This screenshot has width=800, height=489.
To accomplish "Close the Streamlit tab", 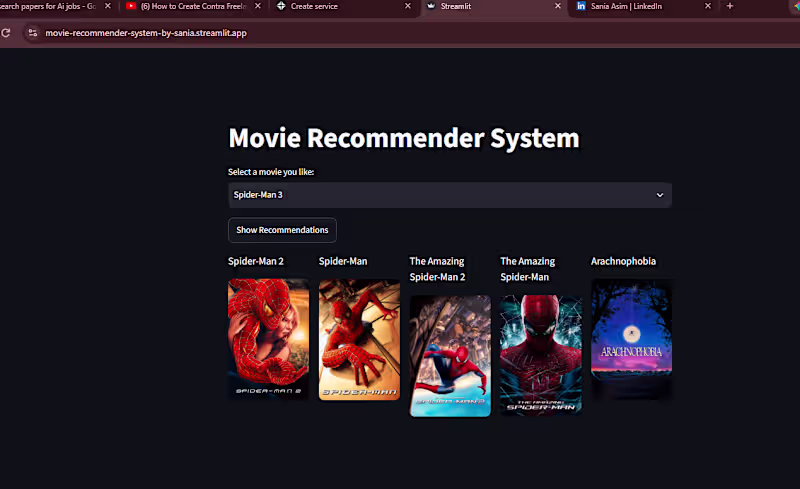I will 558,6.
